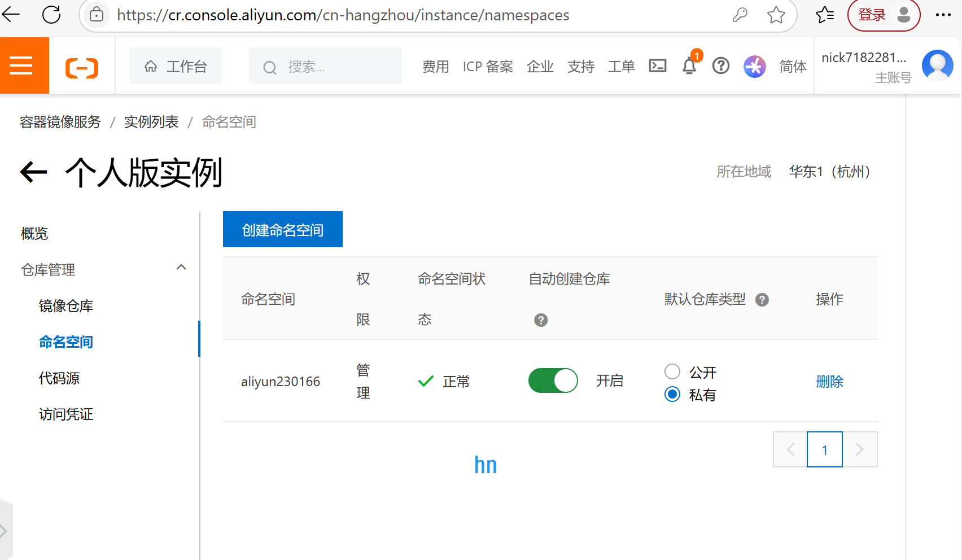Launch Cloud Shell terminal icon
Screen dimensions: 962x560
tap(658, 66)
